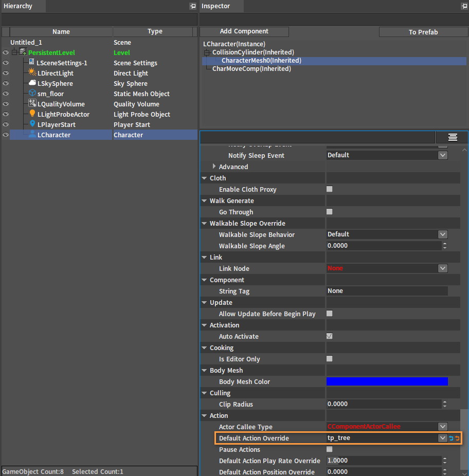Select CharMoveComp(Inherited) component

[x=251, y=68]
